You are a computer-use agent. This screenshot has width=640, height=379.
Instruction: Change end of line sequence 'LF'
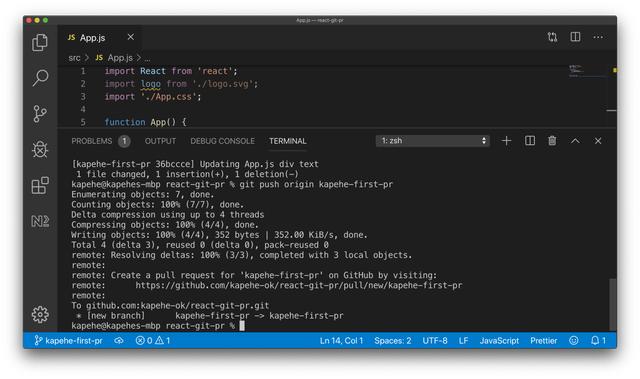pos(463,341)
